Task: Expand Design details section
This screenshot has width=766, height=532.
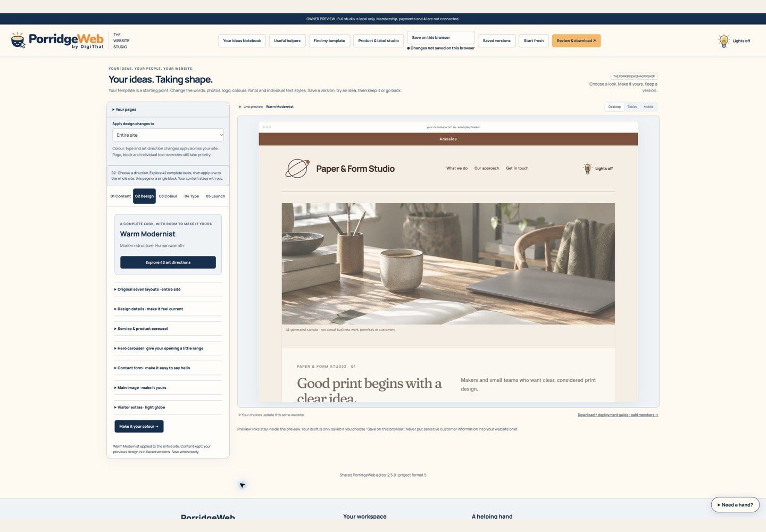Action: click(168, 309)
